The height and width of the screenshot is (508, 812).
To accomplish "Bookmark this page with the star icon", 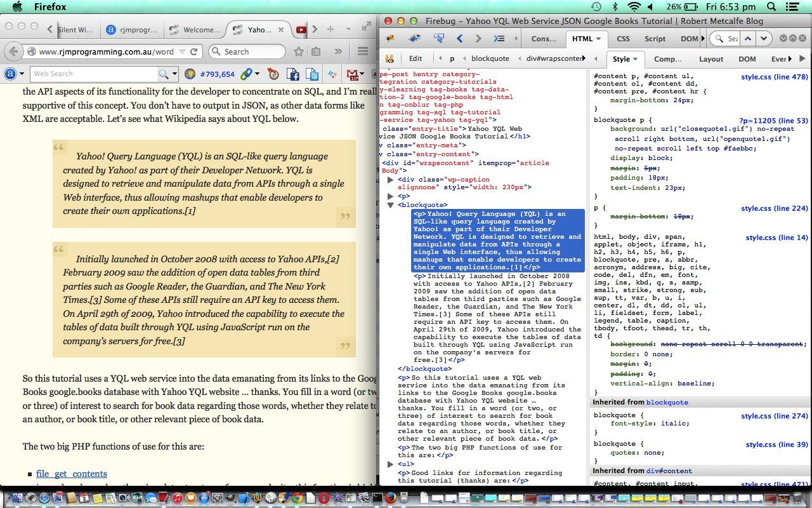I will pos(298,51).
